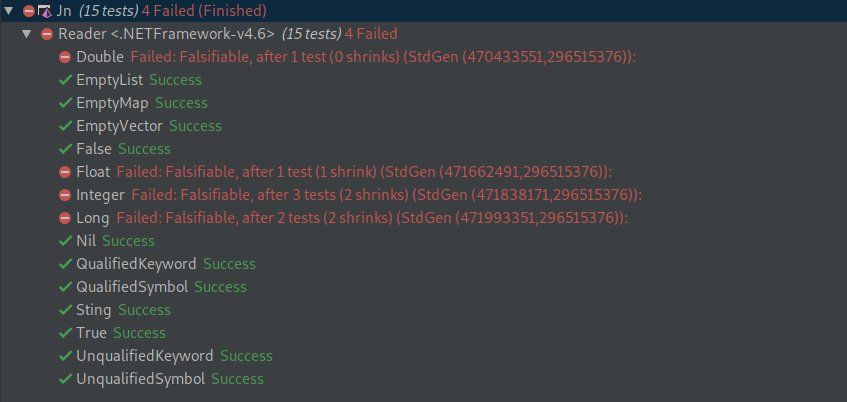
Task: Select the UnqualifiedKeyword test
Action: (144, 356)
